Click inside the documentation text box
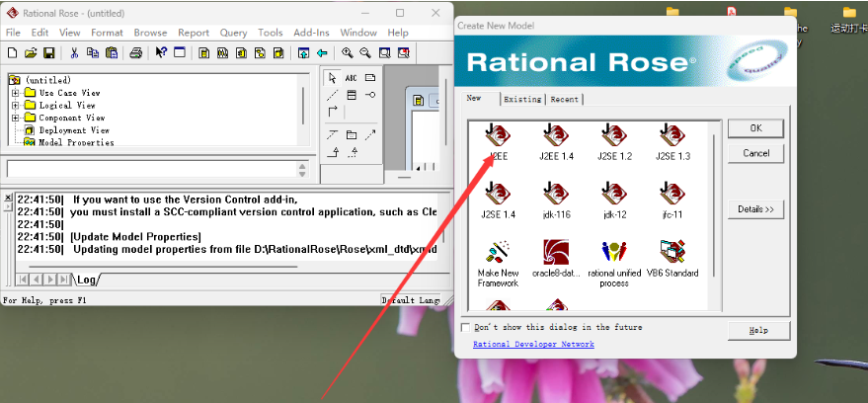 click(x=152, y=169)
